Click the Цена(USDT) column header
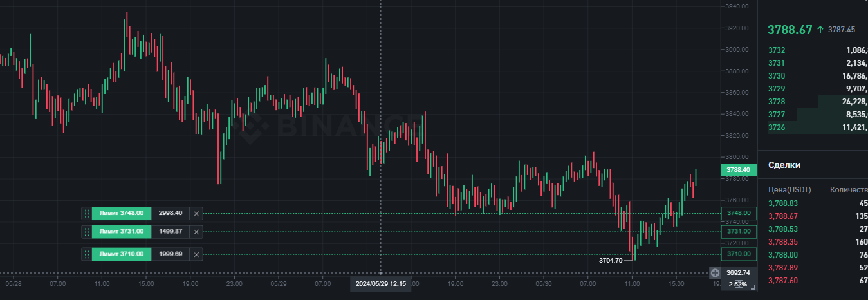Screen dimensions: 868x300 (x=790, y=190)
